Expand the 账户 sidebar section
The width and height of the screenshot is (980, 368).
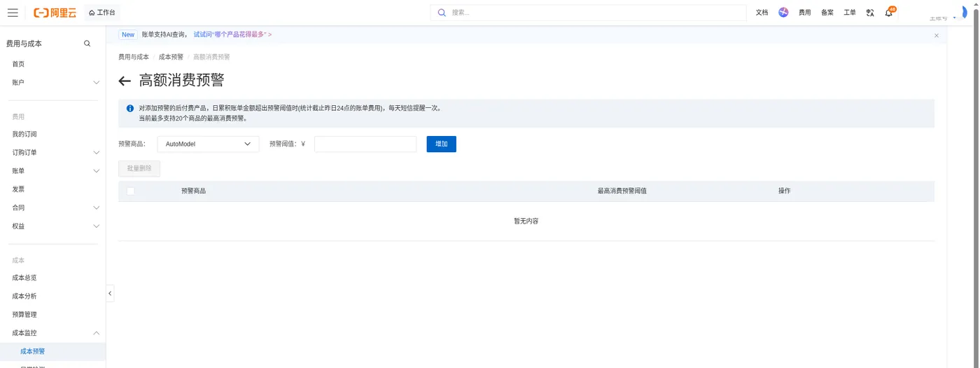(53, 83)
